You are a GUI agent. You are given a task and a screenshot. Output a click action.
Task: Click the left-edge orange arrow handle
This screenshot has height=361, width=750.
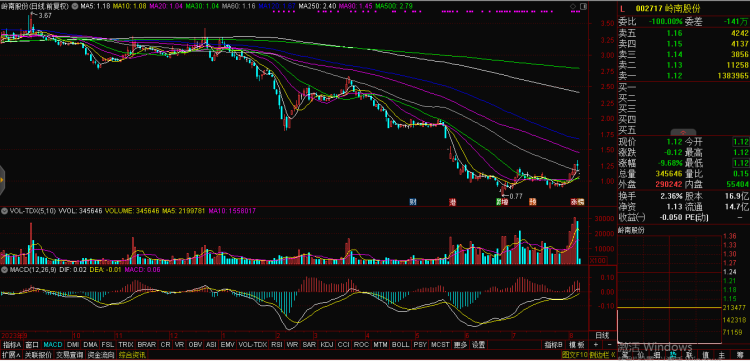2,180
